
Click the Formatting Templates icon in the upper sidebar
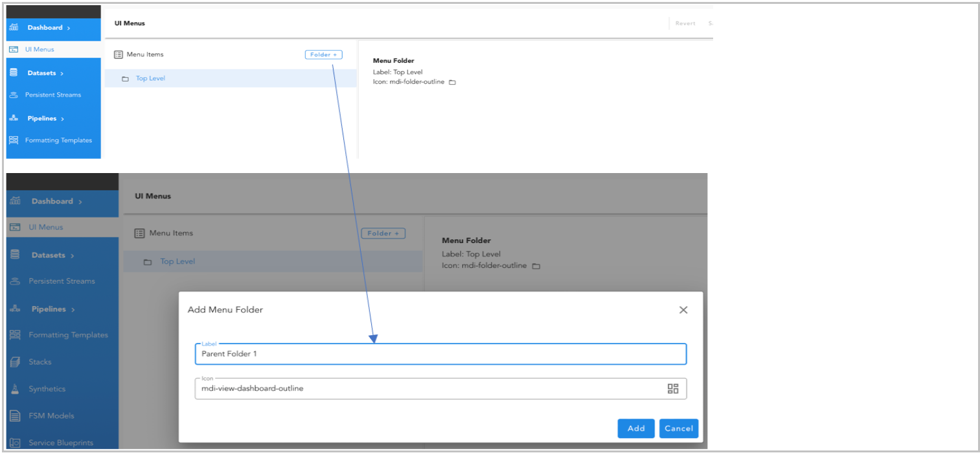coord(14,141)
